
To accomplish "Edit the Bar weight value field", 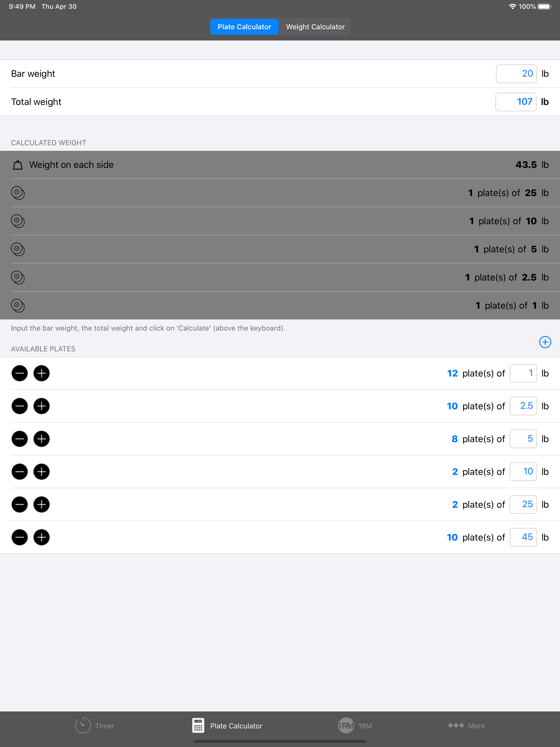I will coord(516,73).
